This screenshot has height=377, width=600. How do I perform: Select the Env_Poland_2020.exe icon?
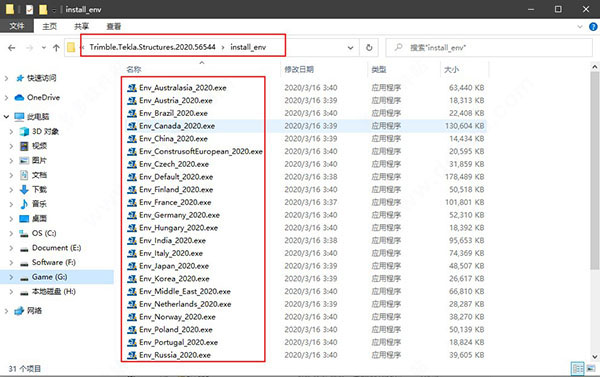132,330
